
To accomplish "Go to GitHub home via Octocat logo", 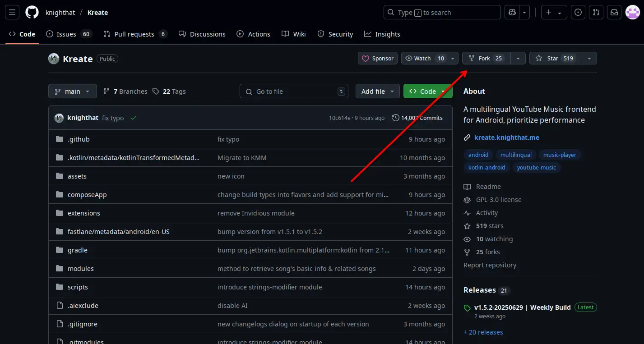I will [x=32, y=13].
